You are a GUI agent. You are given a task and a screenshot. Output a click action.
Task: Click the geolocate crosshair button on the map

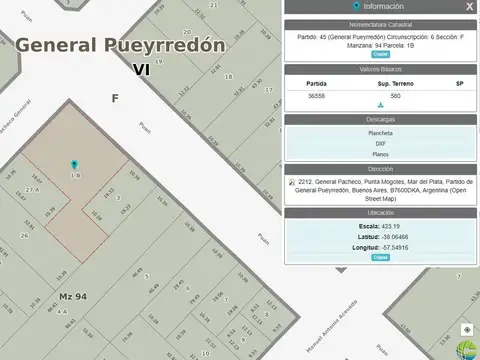tap(467, 330)
